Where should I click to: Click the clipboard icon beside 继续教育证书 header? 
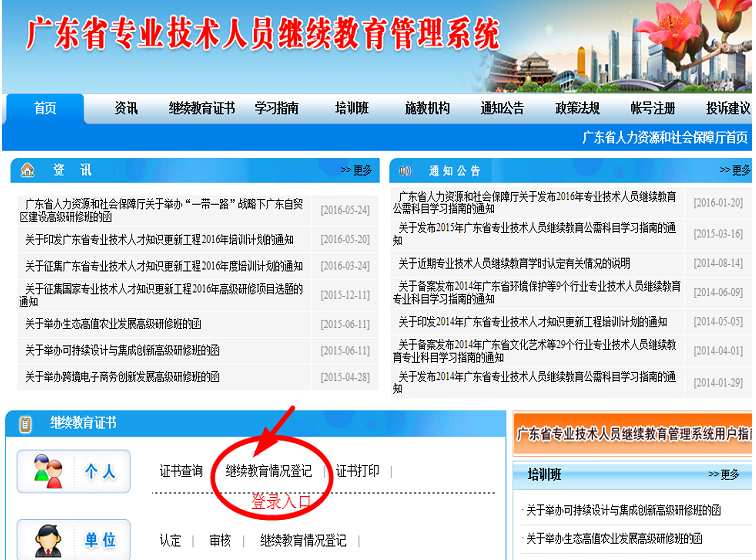[x=24, y=424]
